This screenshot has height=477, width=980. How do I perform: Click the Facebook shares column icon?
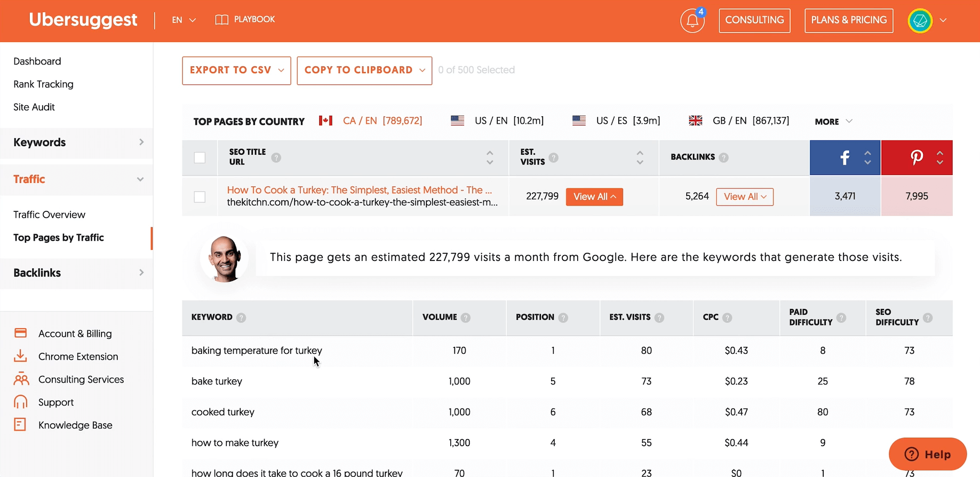point(844,157)
